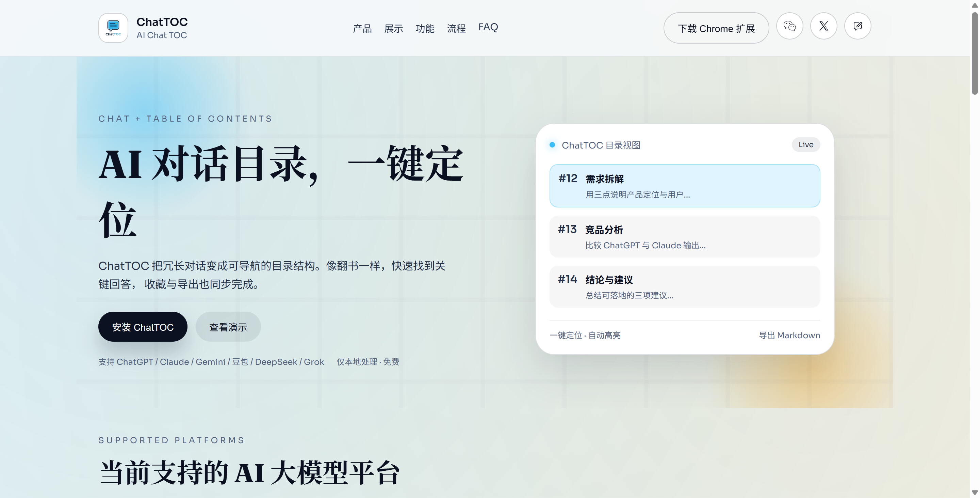Click the 查看演示 button

pos(228,327)
